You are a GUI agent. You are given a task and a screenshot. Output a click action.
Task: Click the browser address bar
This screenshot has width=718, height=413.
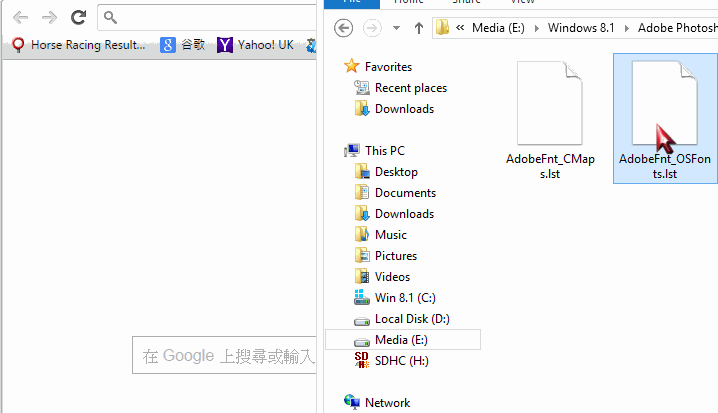(x=207, y=17)
